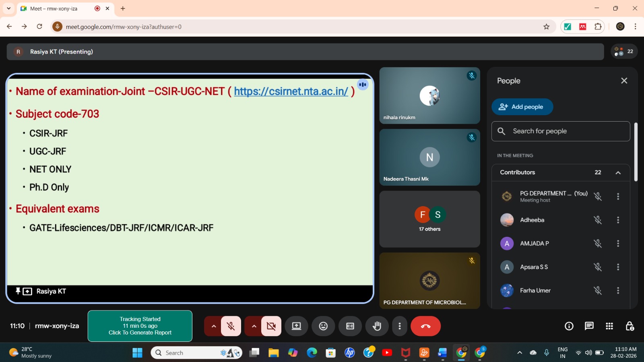
Task: Expand audio settings arrow beside microphone
Action: click(214, 326)
